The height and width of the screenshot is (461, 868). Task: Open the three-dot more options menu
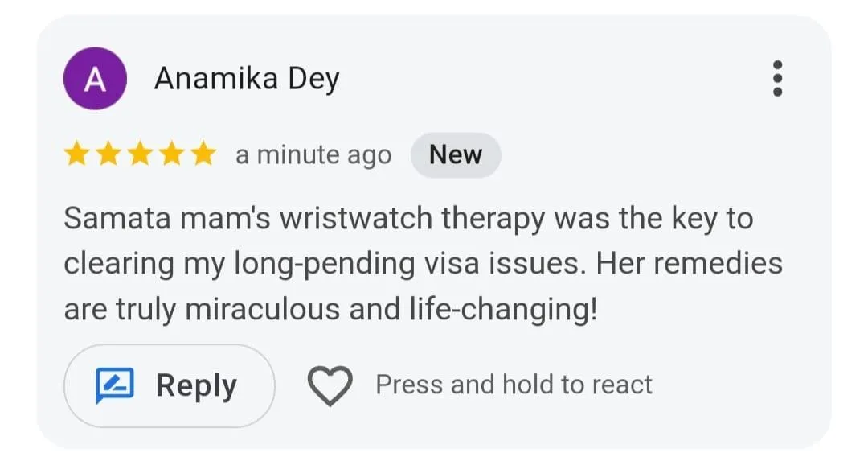[776, 79]
